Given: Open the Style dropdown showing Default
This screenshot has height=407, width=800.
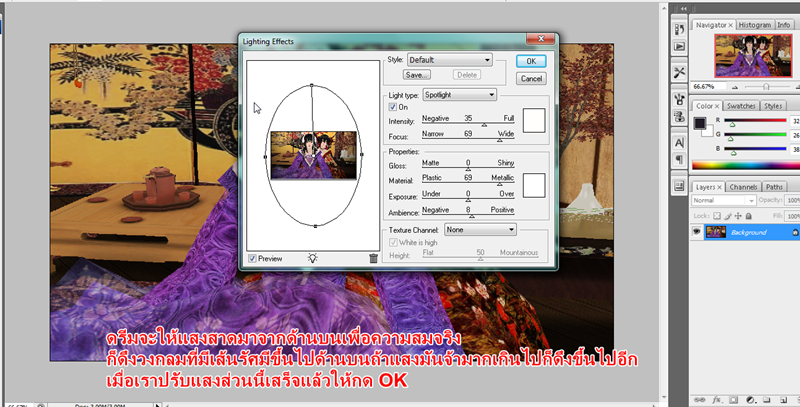Looking at the screenshot, I should click(449, 60).
